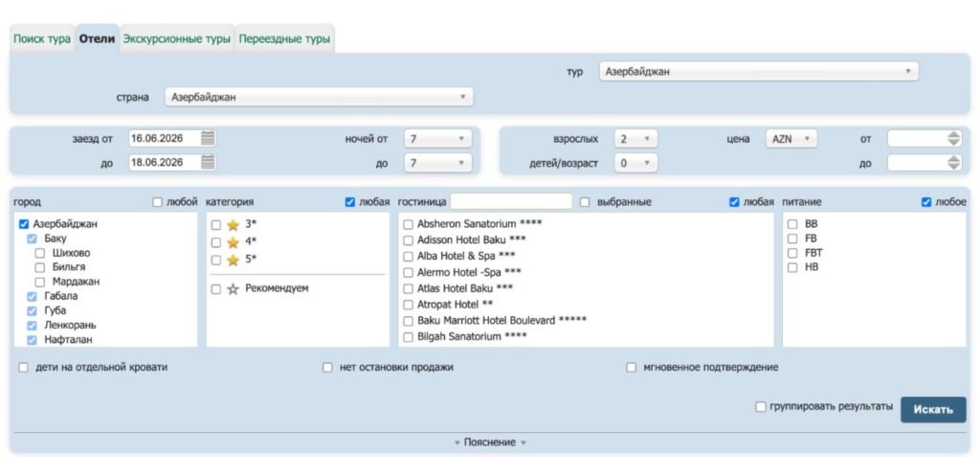980x457 pixels.
Task: Check группировать результаты checkbox
Action: coord(761,407)
